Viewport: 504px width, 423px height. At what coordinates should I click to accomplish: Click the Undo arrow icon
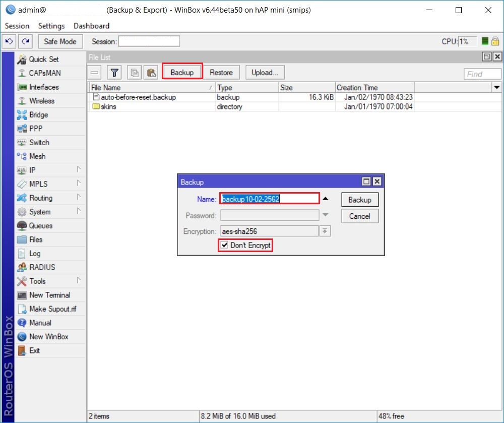point(9,41)
